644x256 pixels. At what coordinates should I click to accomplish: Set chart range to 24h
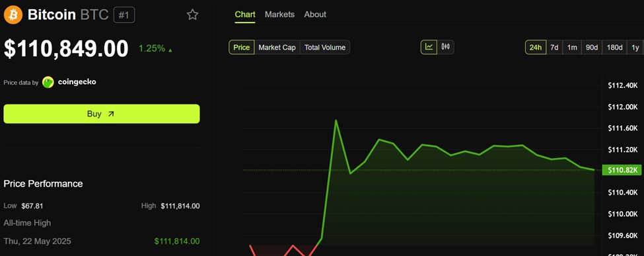(x=536, y=48)
